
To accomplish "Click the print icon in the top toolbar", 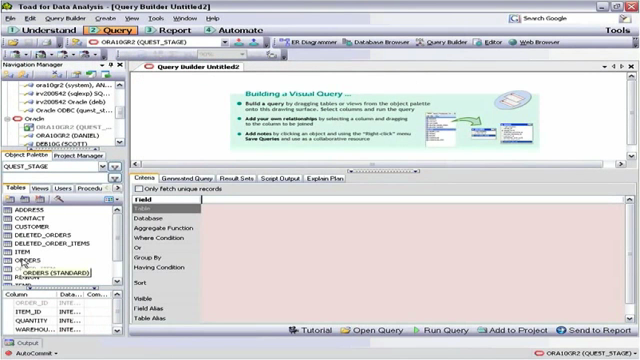I will tap(46, 42).
